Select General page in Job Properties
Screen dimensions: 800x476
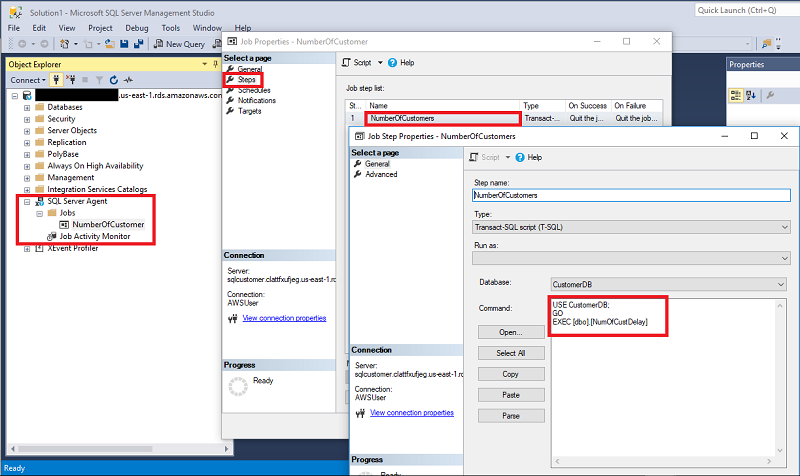point(249,69)
